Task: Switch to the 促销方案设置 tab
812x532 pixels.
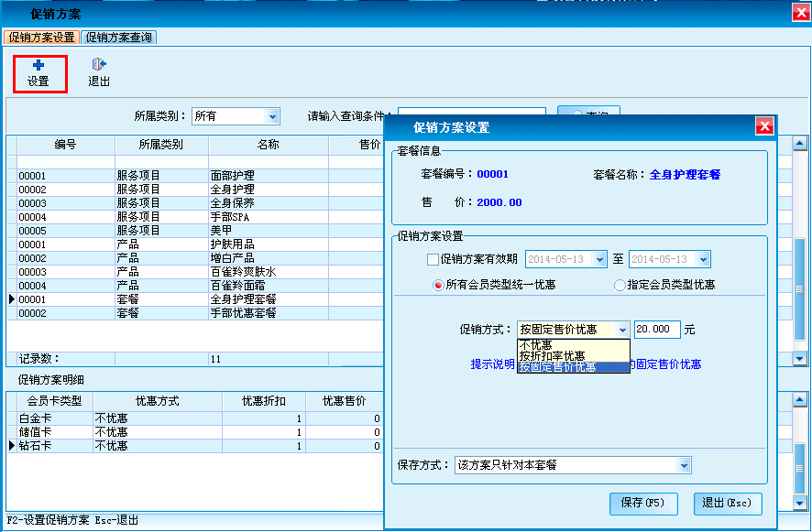Action: (42, 38)
